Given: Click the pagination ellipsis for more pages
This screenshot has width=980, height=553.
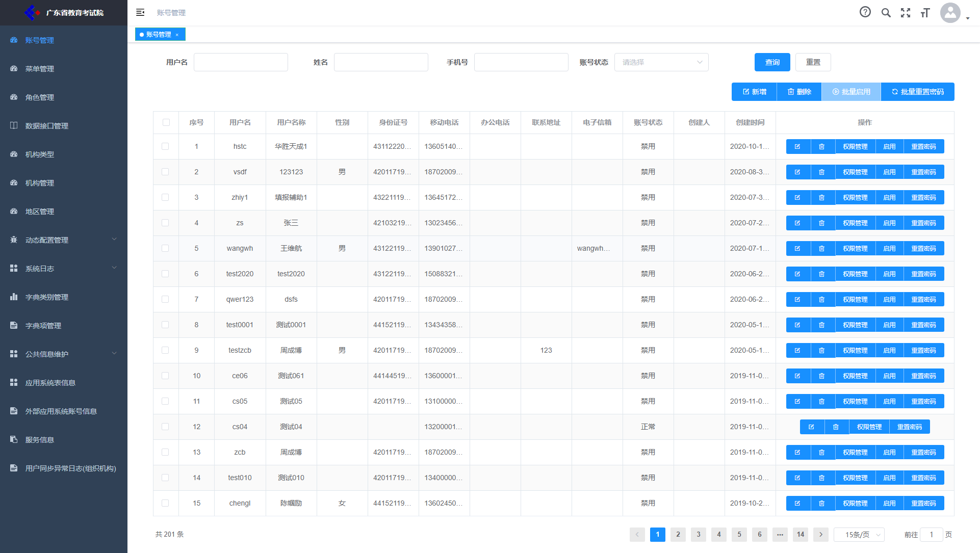Looking at the screenshot, I should (x=780, y=535).
